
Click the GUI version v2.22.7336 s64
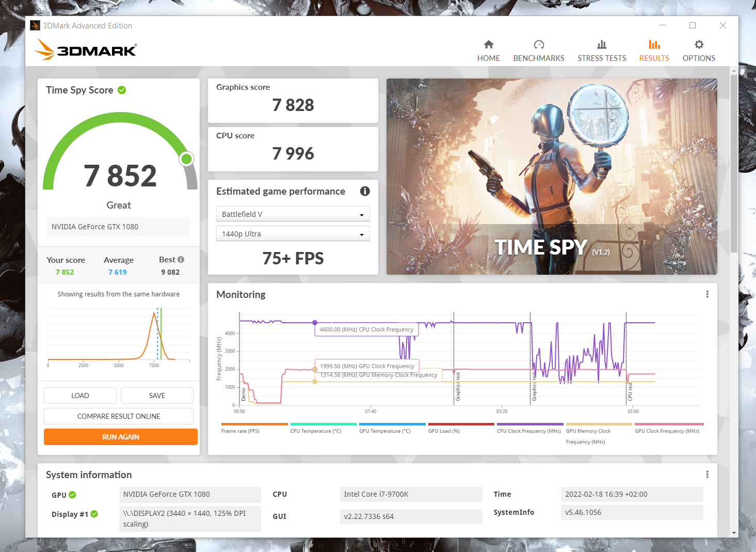click(411, 516)
